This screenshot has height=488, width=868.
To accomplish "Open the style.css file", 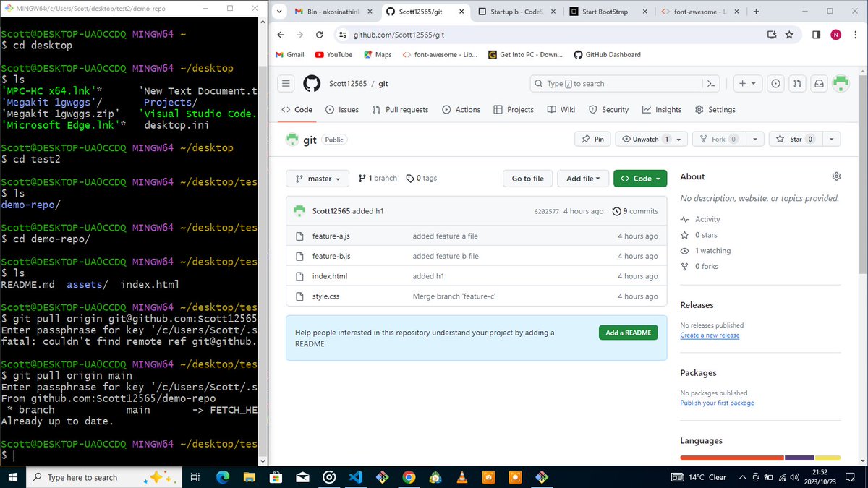I will point(325,296).
